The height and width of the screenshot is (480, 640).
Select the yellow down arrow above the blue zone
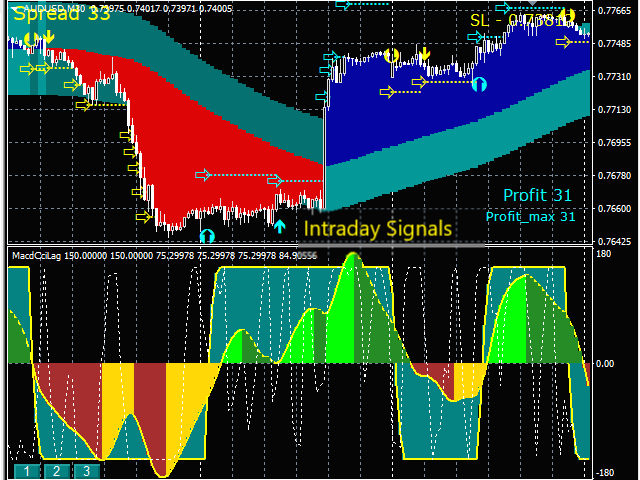point(425,53)
